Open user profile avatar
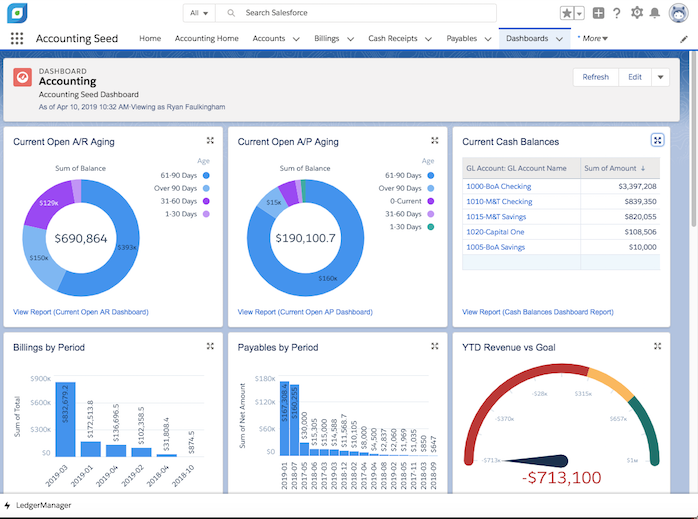 (677, 13)
